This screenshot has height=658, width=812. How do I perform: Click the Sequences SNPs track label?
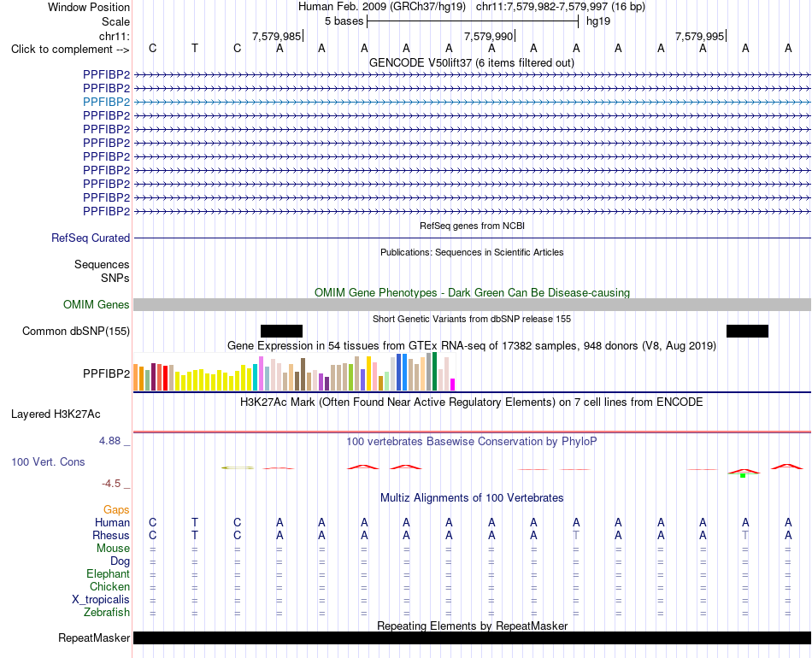coord(102,271)
